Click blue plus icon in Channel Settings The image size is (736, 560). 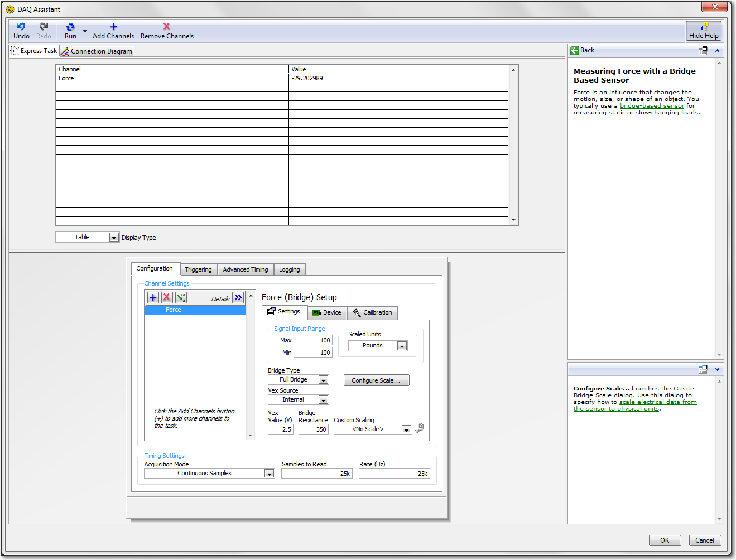pyautogui.click(x=153, y=297)
